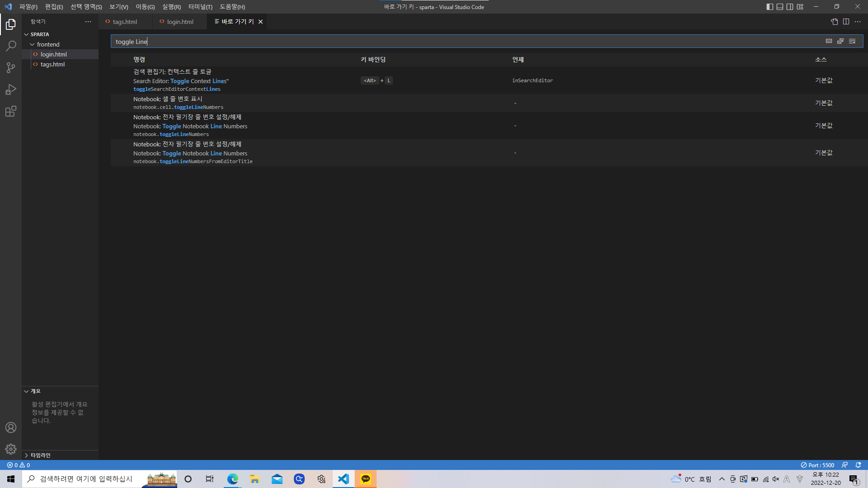Viewport: 868px width, 488px height.
Task: Open Keyboard Shortcuts JSON file icon
Action: [835, 22]
